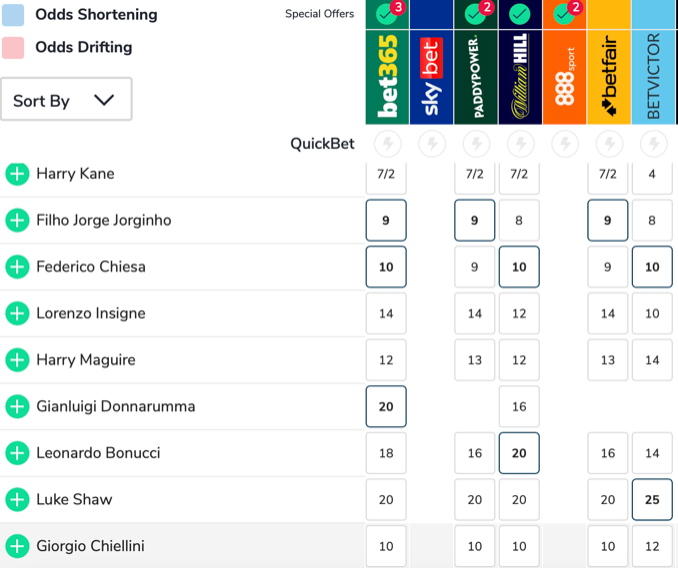Image resolution: width=678 pixels, height=568 pixels.
Task: Click QuickBet lightning icon under bet365
Action: (x=387, y=144)
